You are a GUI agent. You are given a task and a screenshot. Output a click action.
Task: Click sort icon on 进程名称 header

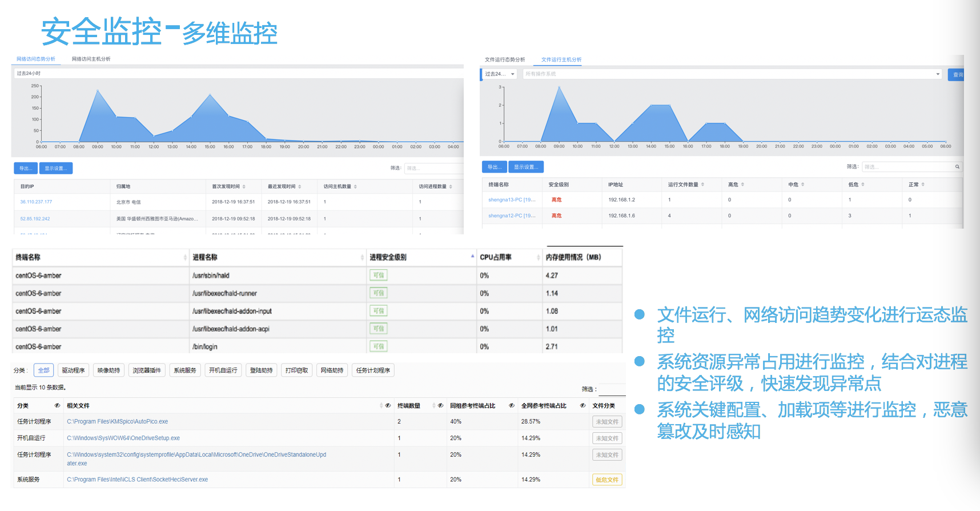pyautogui.click(x=362, y=258)
